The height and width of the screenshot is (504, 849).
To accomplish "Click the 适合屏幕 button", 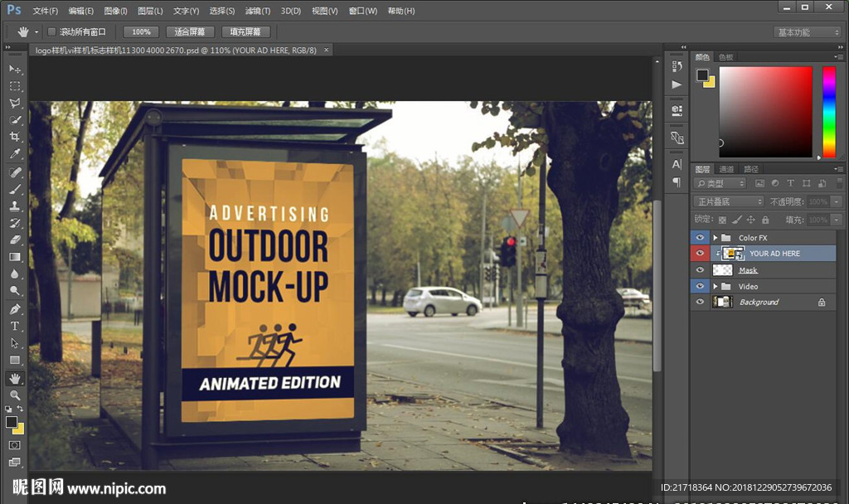I will click(x=190, y=31).
